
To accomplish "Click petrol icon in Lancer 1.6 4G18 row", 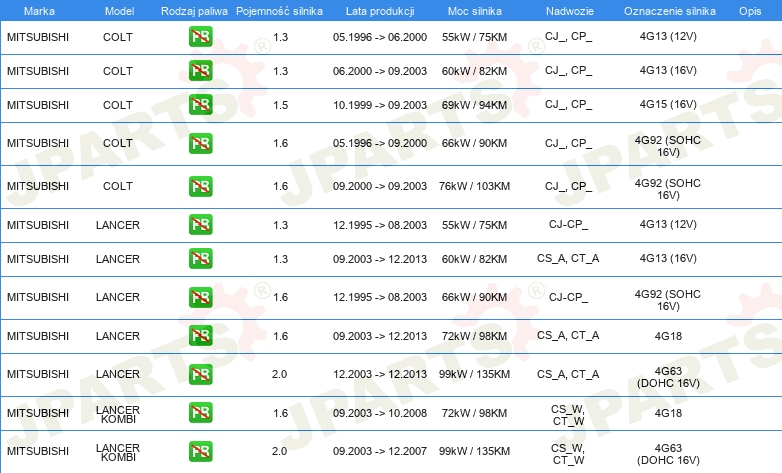I will [x=200, y=335].
